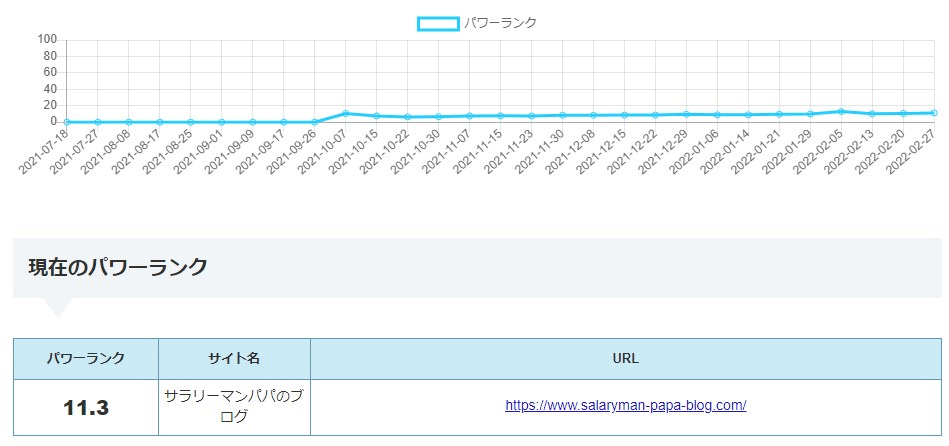Open the salaryman-papa-blog.com URL link
Viewport: 949px width, 446px height.
point(626,405)
